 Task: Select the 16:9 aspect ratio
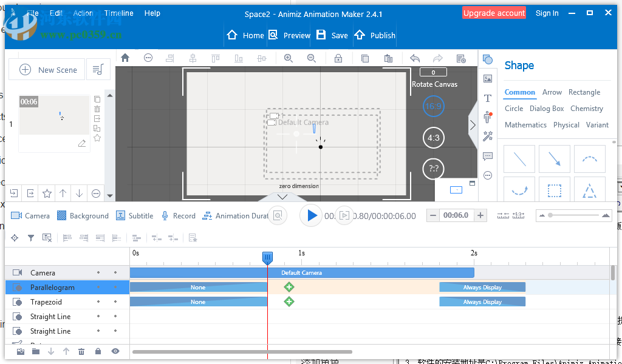433,106
